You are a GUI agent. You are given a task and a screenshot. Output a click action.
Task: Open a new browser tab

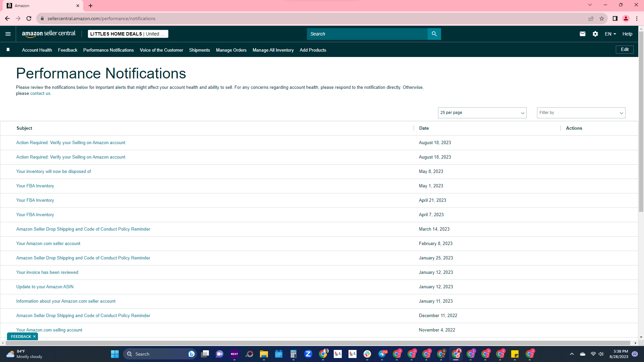[91, 6]
